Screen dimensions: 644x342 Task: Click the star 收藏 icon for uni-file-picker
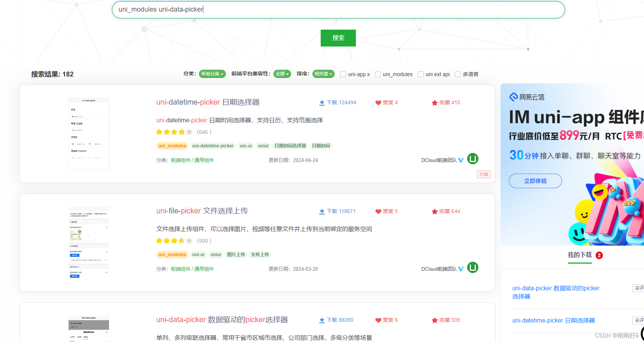click(435, 211)
